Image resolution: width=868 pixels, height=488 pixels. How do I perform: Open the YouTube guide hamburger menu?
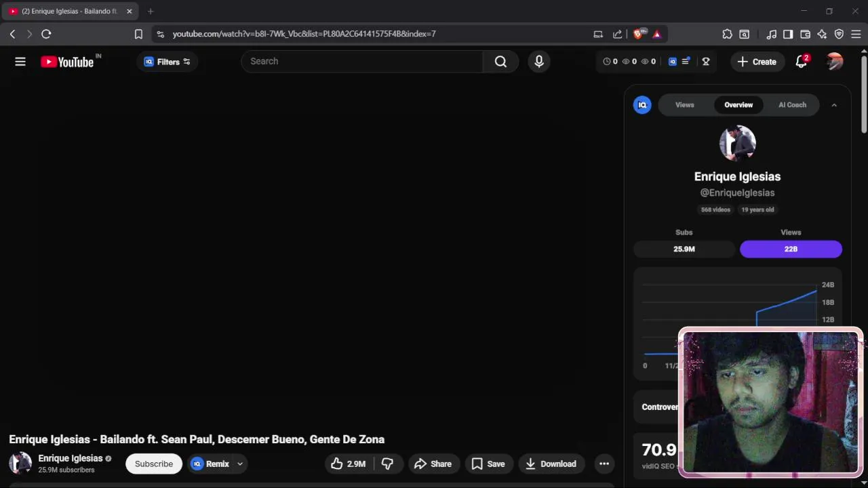[20, 62]
